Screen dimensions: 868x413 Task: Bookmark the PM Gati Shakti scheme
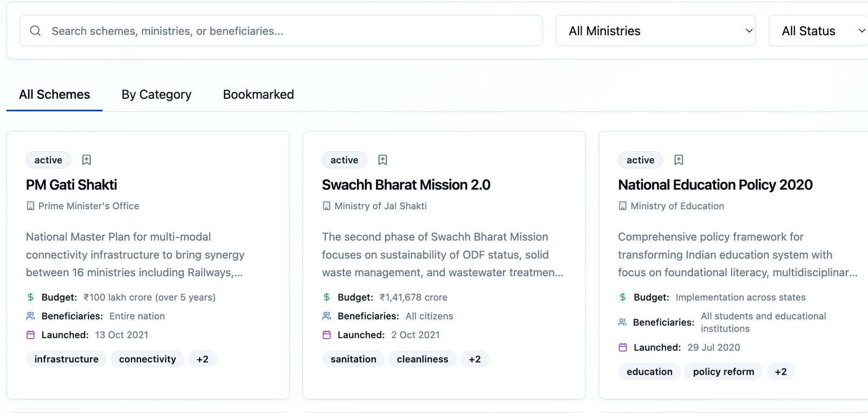point(86,160)
